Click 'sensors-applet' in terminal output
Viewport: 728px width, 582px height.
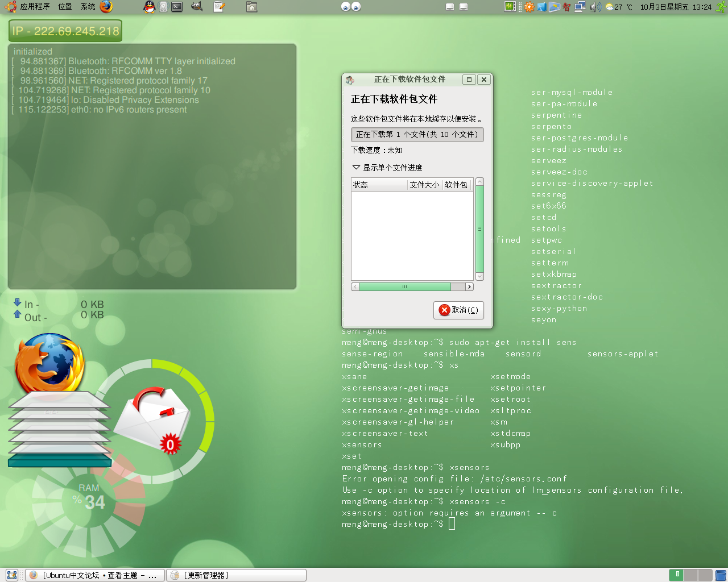[x=623, y=354]
